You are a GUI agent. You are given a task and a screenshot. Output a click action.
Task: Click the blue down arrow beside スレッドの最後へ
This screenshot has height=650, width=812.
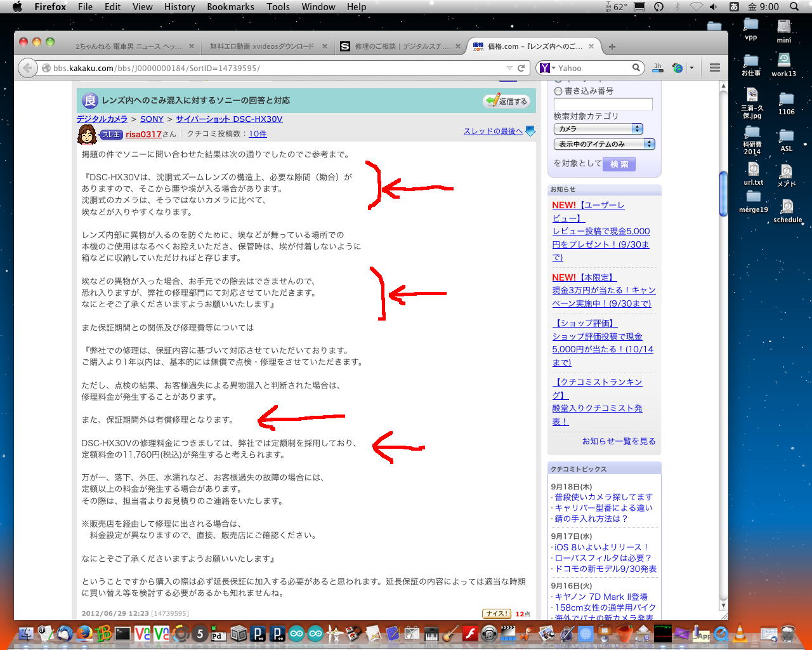click(530, 131)
